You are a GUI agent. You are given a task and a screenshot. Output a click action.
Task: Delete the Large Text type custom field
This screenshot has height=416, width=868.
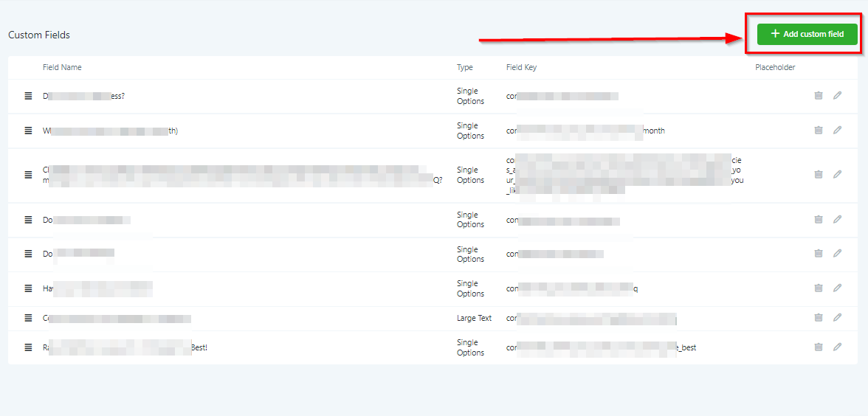[x=819, y=318]
